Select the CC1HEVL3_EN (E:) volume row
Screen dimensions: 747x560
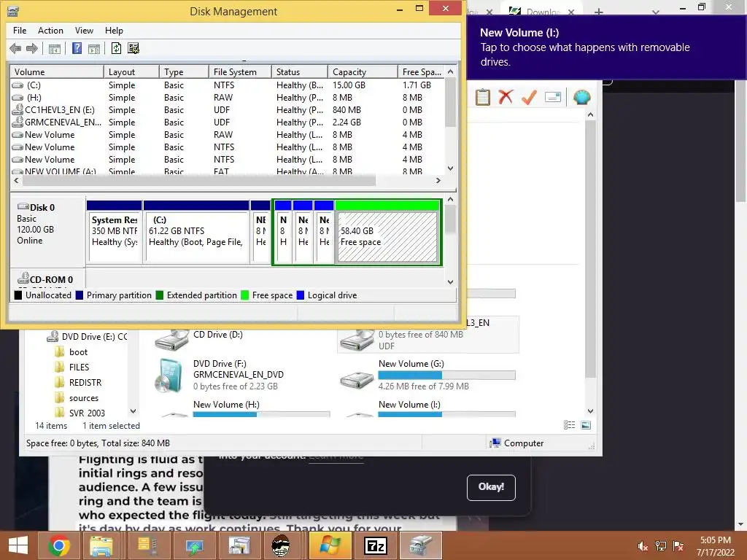coord(228,110)
